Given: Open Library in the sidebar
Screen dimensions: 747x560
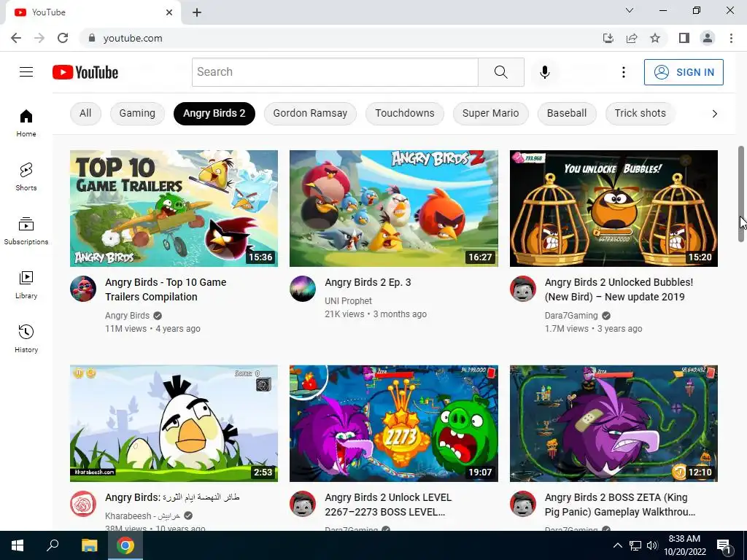Looking at the screenshot, I should click(x=26, y=284).
